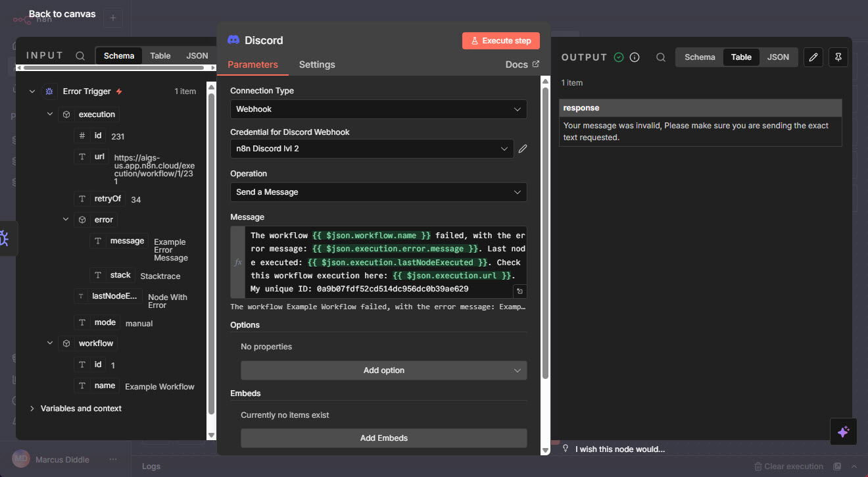The width and height of the screenshot is (868, 477).
Task: Switch output view to Schema
Action: (x=700, y=57)
